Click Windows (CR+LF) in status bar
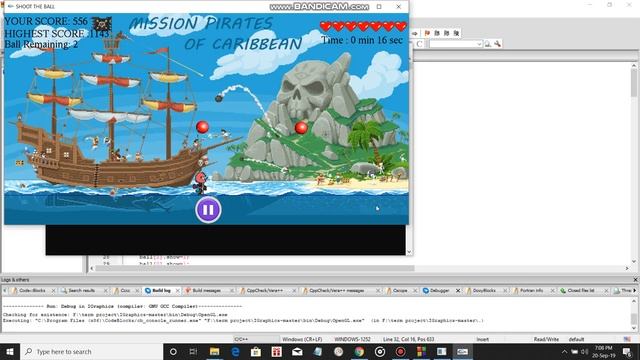Image resolution: width=640 pixels, height=360 pixels. [302, 339]
